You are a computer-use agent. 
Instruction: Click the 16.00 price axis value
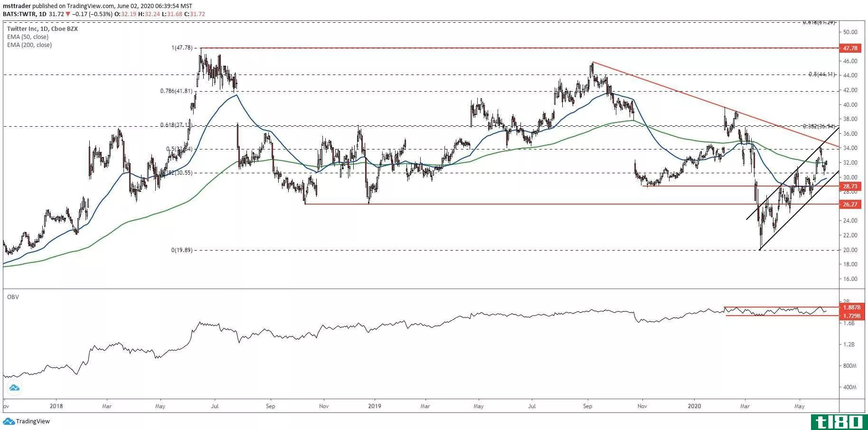point(850,279)
